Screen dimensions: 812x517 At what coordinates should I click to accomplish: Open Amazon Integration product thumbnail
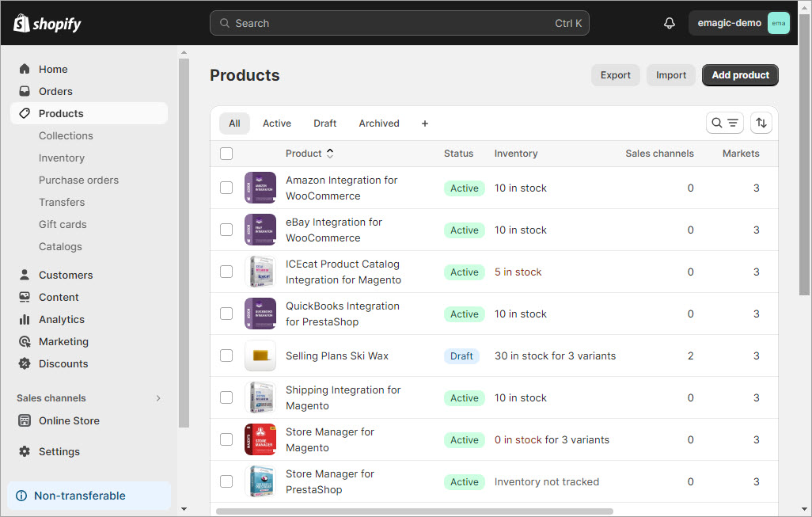pyautogui.click(x=260, y=188)
